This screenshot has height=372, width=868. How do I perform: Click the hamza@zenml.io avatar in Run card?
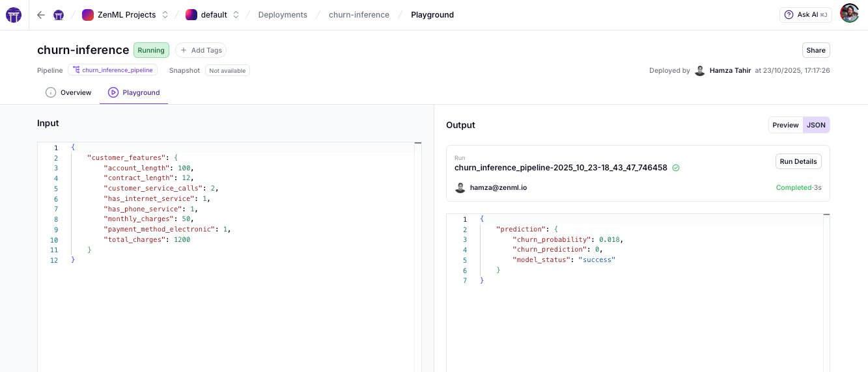[460, 188]
